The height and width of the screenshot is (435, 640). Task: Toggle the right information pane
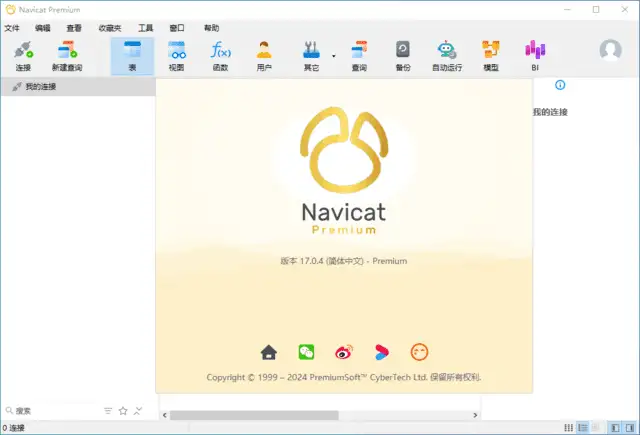pos(630,428)
